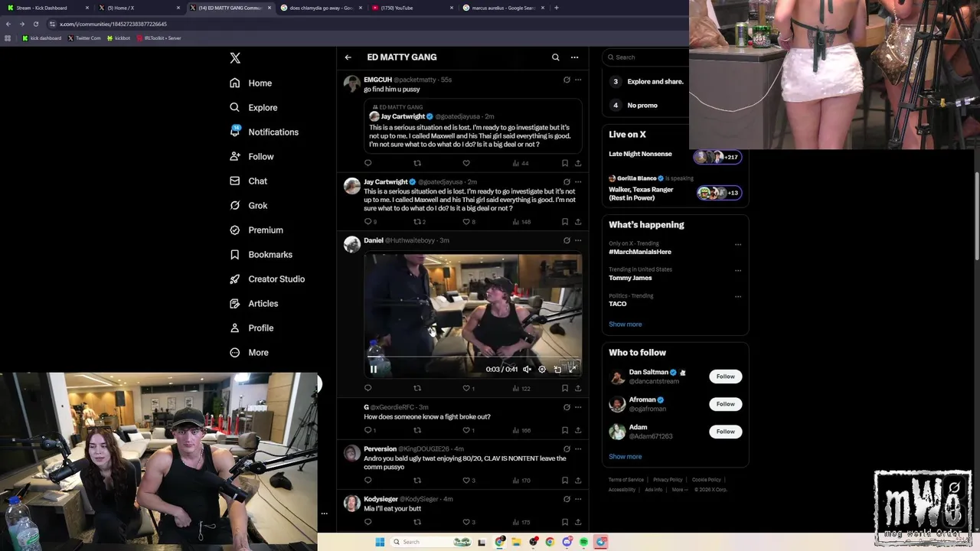Open more options on Kodysieger's post

click(578, 499)
